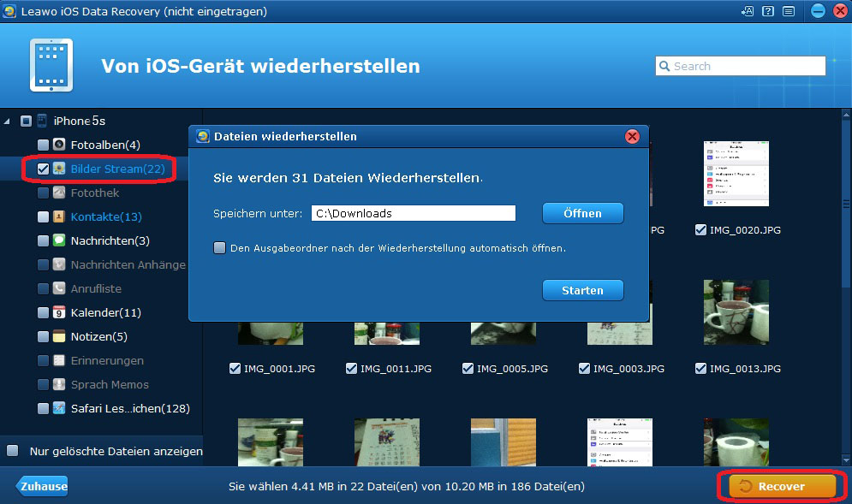Select Nachrichten(3) category
The image size is (852, 504).
110,240
